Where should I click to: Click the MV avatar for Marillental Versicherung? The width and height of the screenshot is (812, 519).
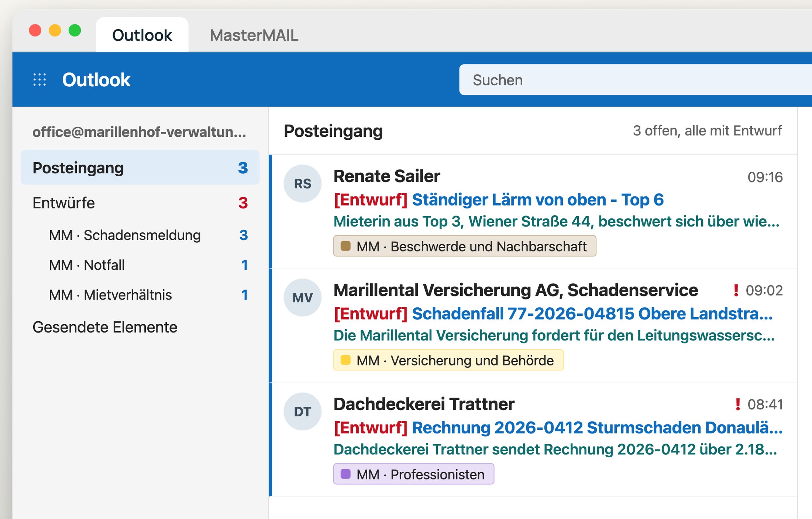(302, 297)
